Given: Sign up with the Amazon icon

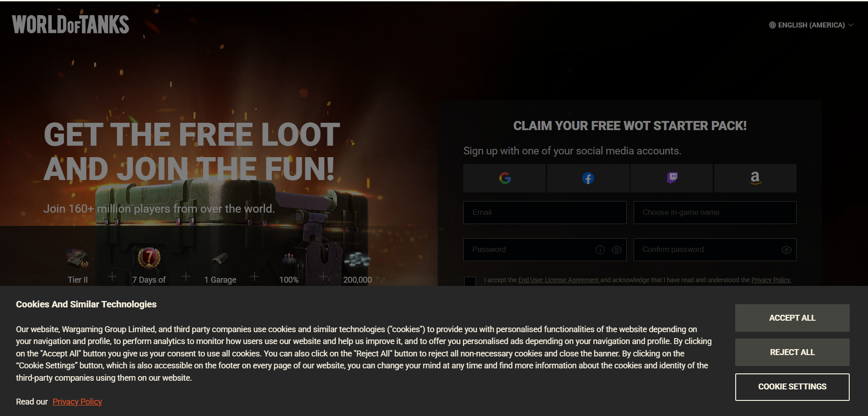Looking at the screenshot, I should point(755,178).
